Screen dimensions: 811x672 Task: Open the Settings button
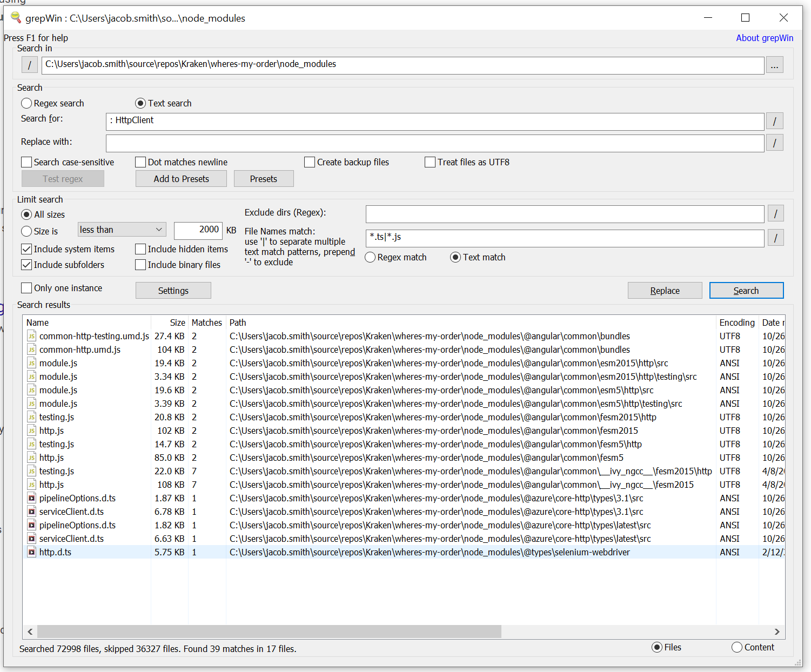point(173,291)
